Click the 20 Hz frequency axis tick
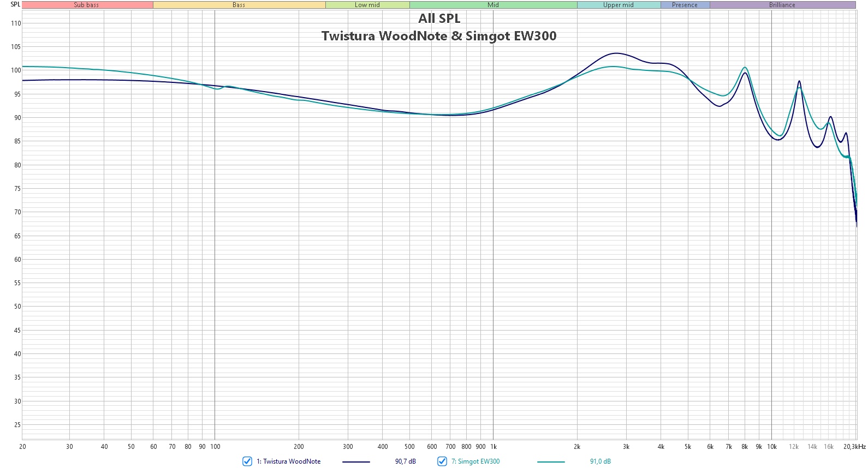 [22, 447]
